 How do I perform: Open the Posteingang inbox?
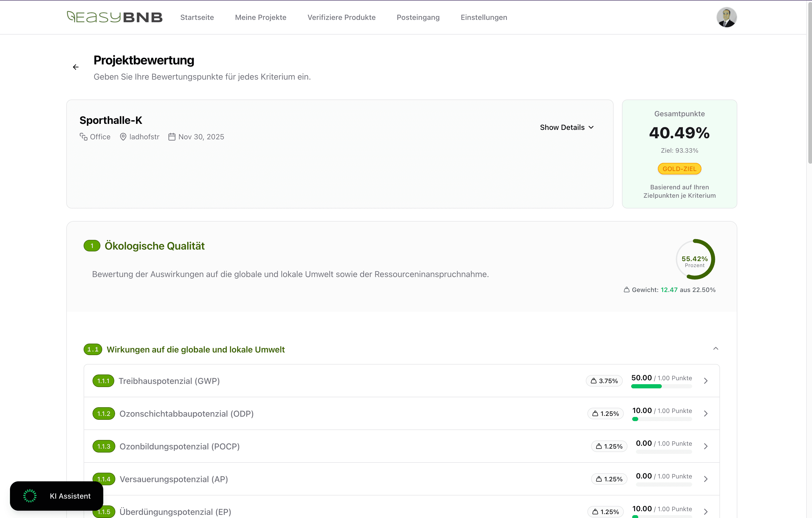tap(418, 17)
